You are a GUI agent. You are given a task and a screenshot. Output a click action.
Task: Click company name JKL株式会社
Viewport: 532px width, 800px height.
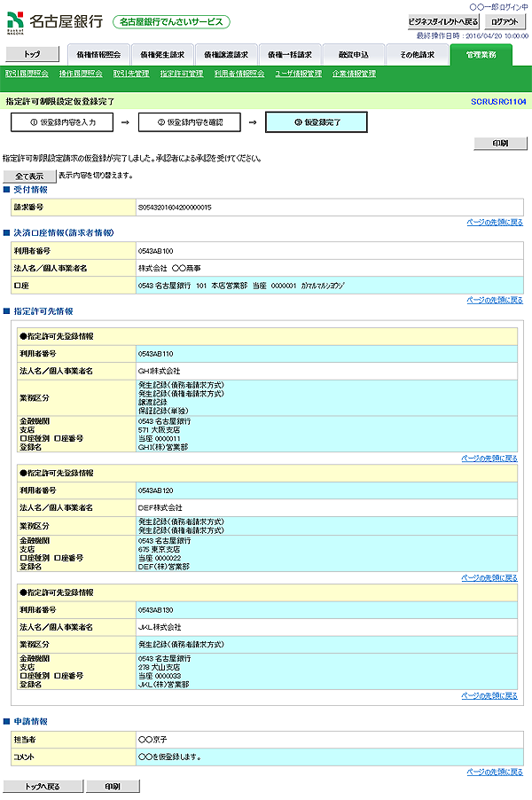tap(160, 627)
